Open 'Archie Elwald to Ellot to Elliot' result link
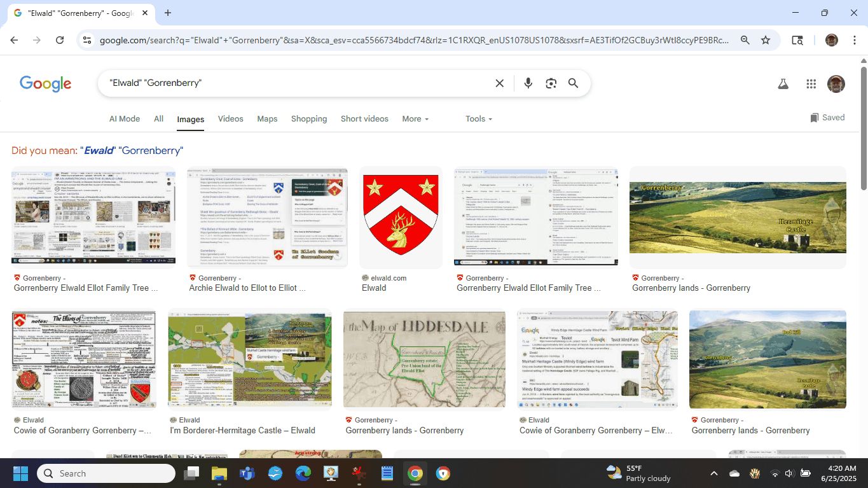This screenshot has height=488, width=868. pyautogui.click(x=247, y=288)
